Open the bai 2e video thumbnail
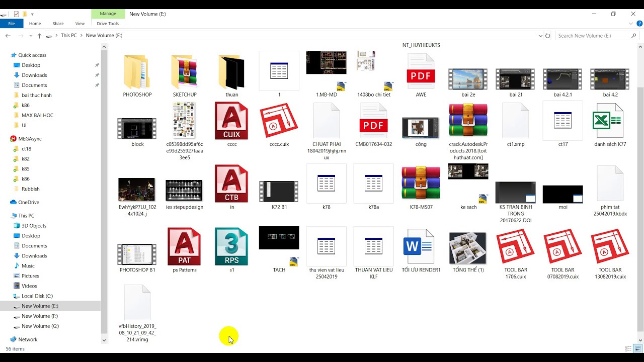This screenshot has width=644, height=362. coord(468,79)
